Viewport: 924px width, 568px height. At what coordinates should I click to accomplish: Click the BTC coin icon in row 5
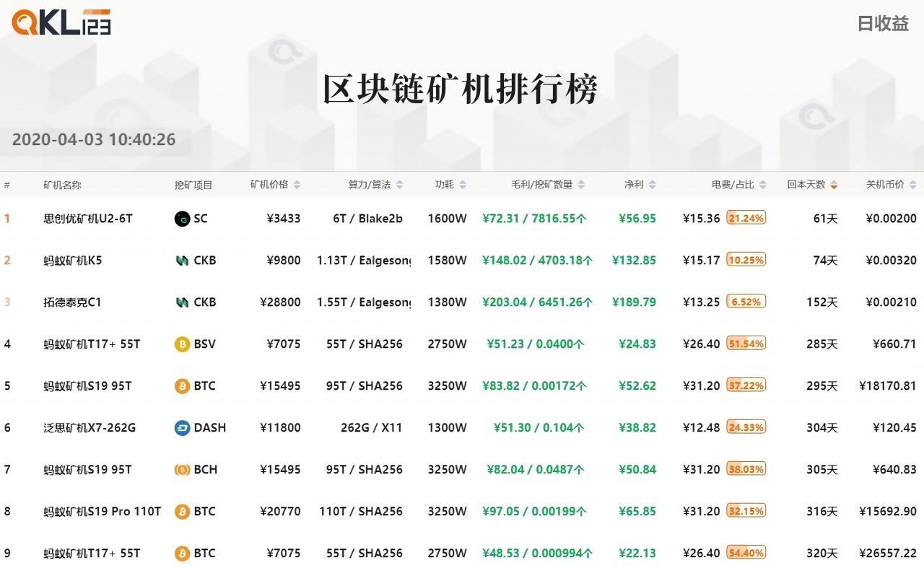182,386
